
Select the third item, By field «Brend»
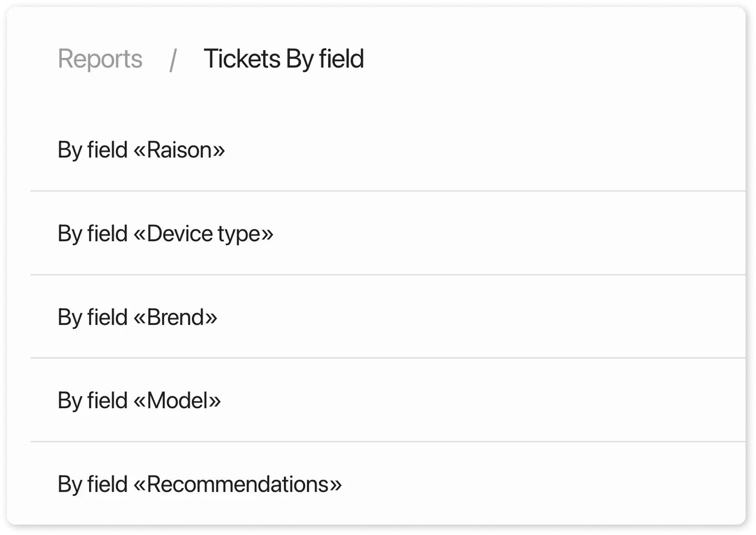[x=136, y=317]
